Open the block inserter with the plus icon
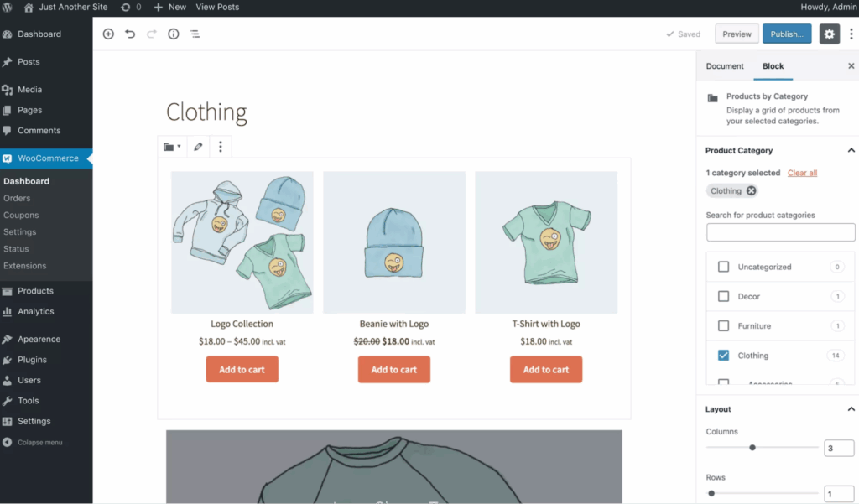 [x=108, y=34]
